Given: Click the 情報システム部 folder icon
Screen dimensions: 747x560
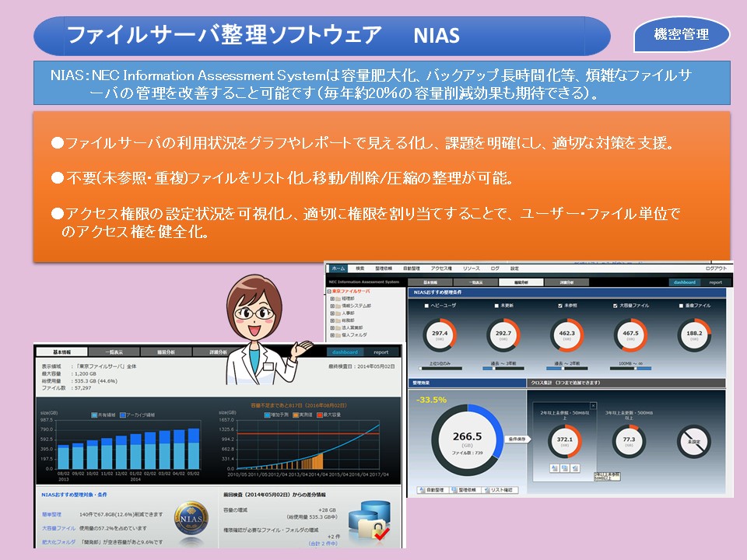Looking at the screenshot, I should [338, 306].
